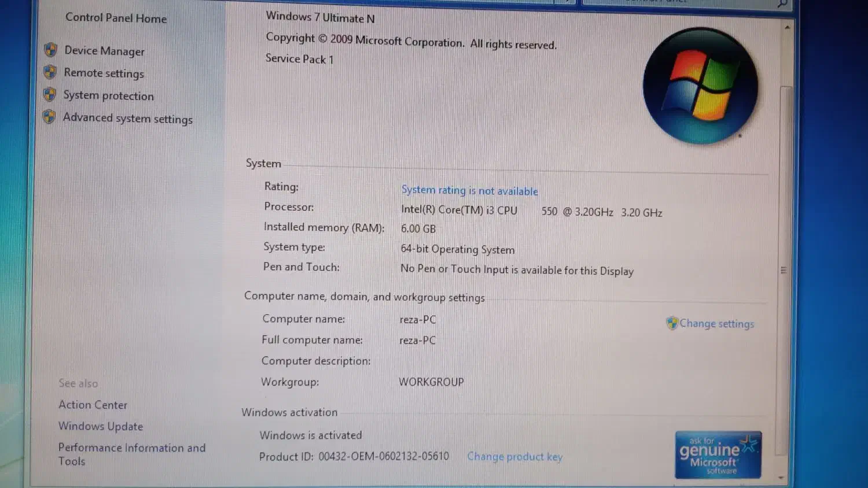Click the '64-bit Operating System' value

coord(457,249)
